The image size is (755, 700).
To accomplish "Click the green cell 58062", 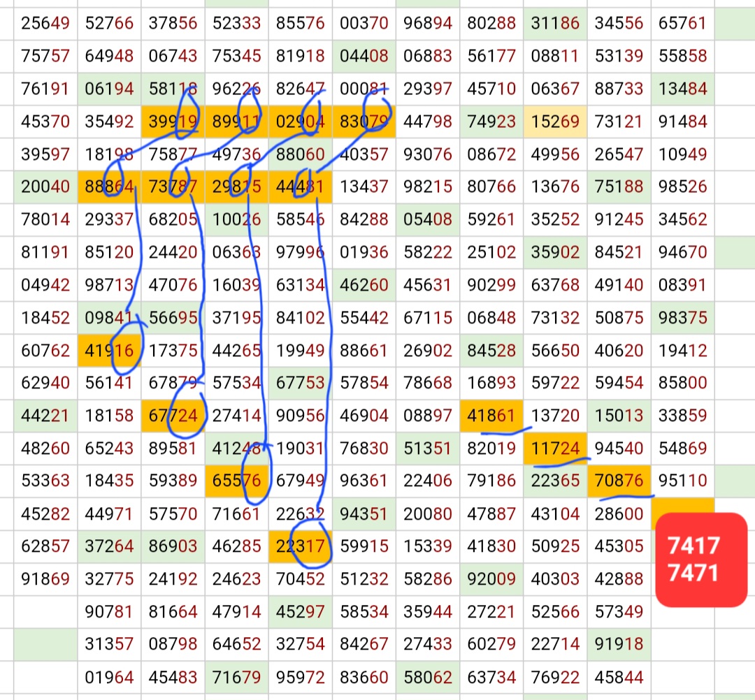I will [x=427, y=677].
